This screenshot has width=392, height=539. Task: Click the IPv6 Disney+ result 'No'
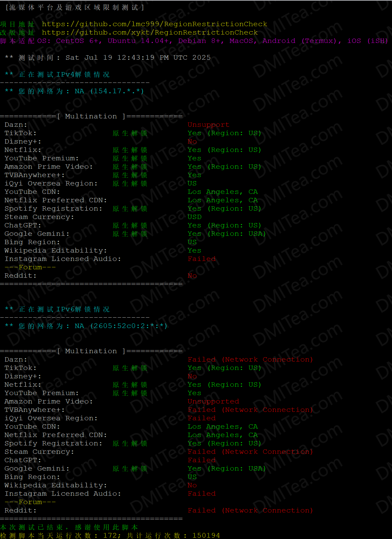[x=192, y=376]
